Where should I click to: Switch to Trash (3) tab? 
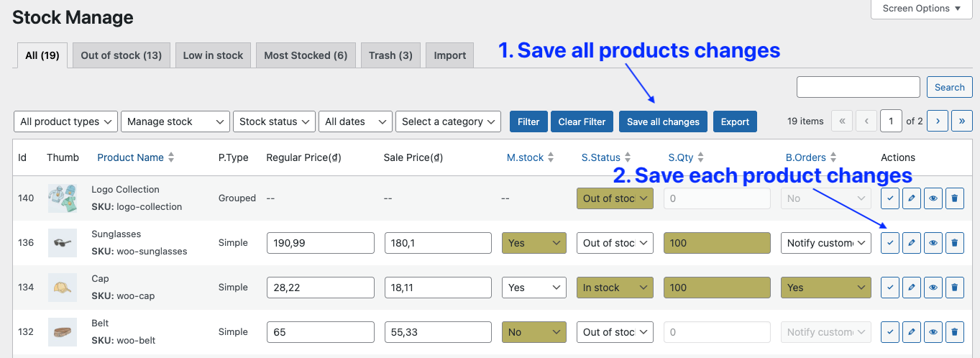(x=390, y=55)
